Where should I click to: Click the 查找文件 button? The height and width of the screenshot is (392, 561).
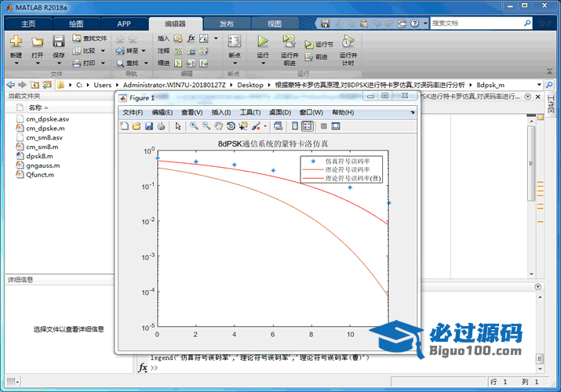pyautogui.click(x=89, y=38)
